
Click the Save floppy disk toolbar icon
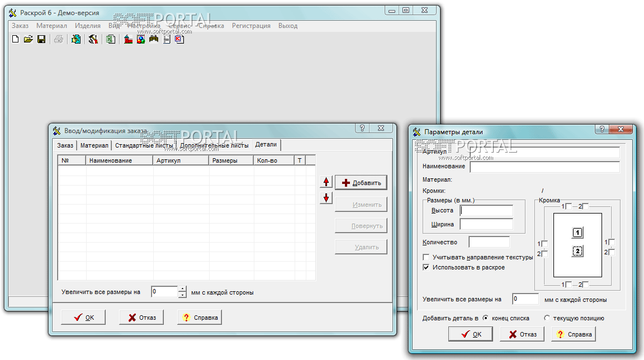[41, 39]
